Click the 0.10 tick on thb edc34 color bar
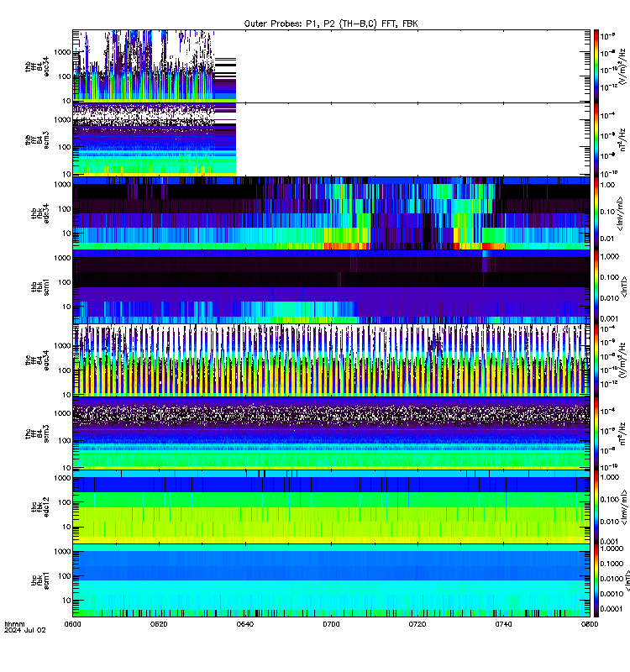This screenshot has height=672, width=630. [607, 212]
